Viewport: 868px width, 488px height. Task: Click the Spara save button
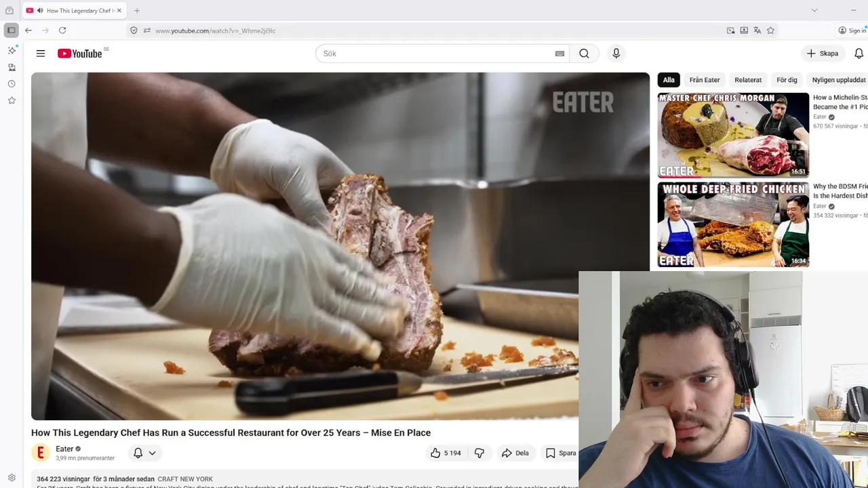[x=561, y=453]
